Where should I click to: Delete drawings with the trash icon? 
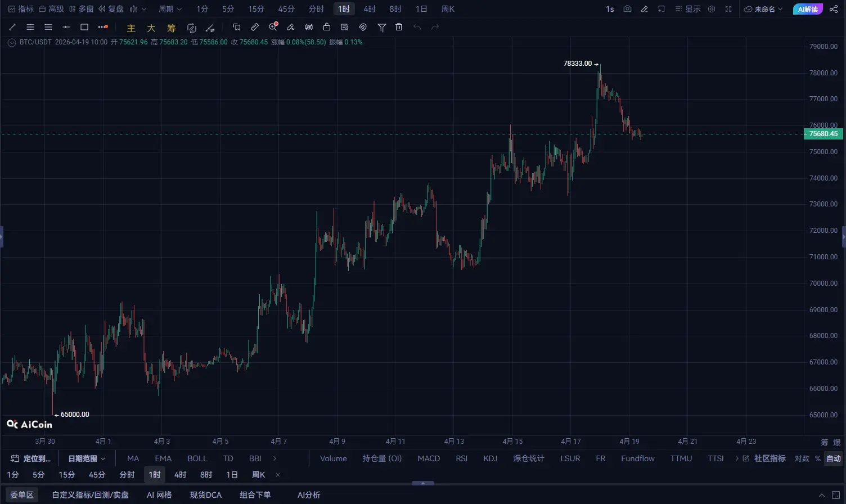[x=399, y=27]
